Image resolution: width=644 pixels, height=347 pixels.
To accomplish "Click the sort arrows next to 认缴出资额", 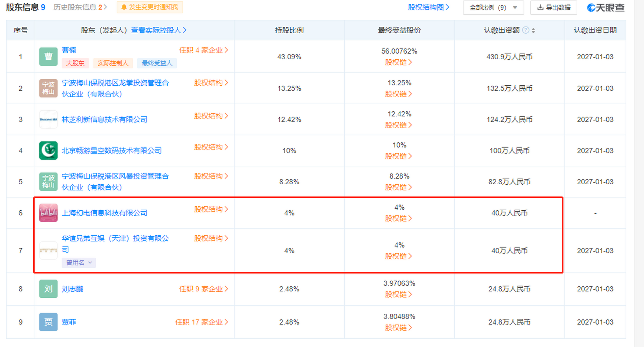I will (x=533, y=30).
